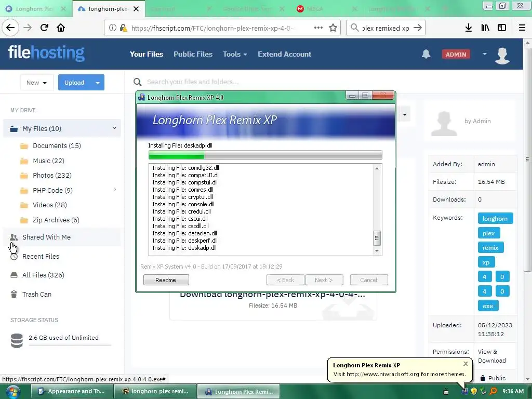The height and width of the screenshot is (399, 532).
Task: Click the ADMIN badge in header
Action: 456,54
